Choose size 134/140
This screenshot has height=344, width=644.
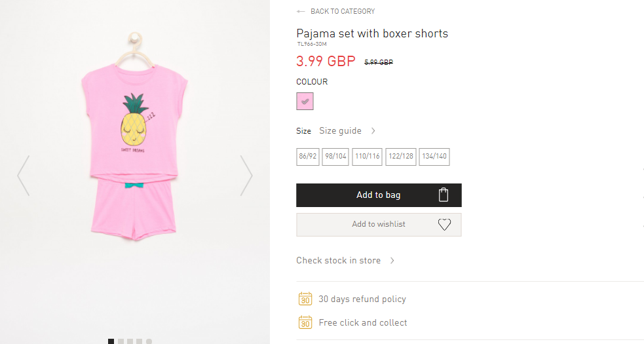[x=434, y=157]
